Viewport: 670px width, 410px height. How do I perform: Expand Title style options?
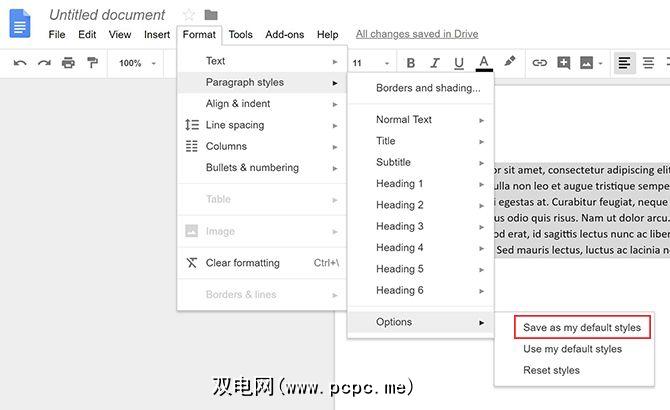421,141
